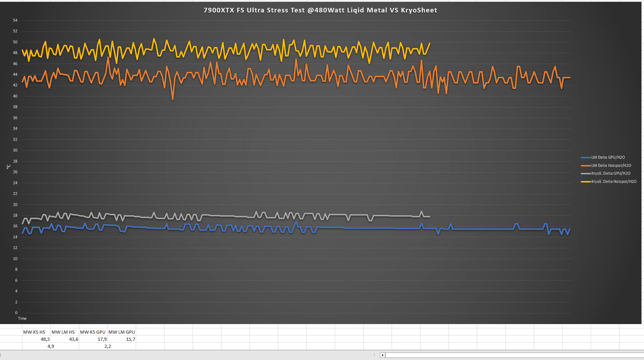
Task: Select the MW LM GPU header cell
Action: (x=122, y=332)
